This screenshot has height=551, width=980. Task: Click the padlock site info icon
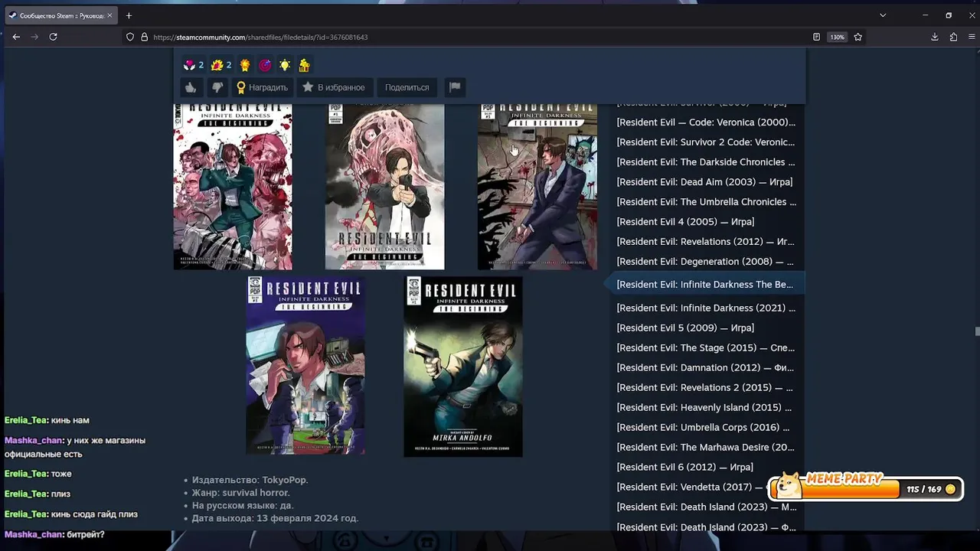click(x=144, y=37)
